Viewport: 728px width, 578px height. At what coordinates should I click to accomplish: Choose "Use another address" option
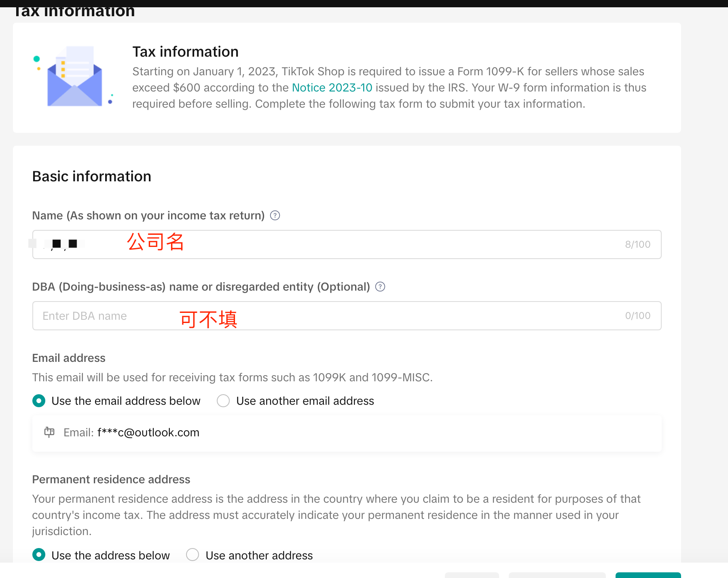[x=193, y=555]
